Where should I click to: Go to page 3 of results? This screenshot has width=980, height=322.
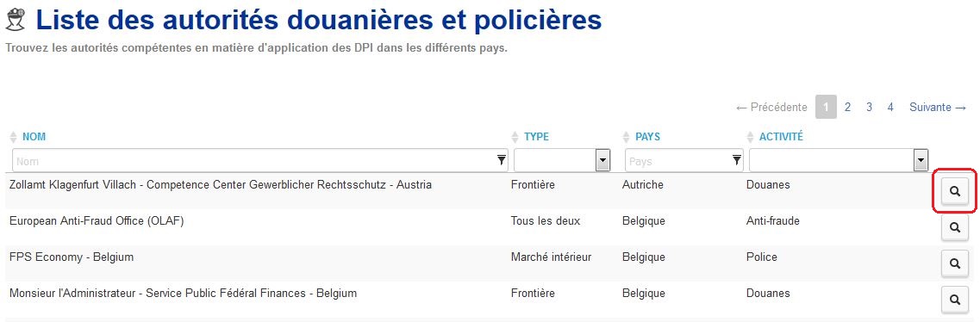(x=869, y=108)
